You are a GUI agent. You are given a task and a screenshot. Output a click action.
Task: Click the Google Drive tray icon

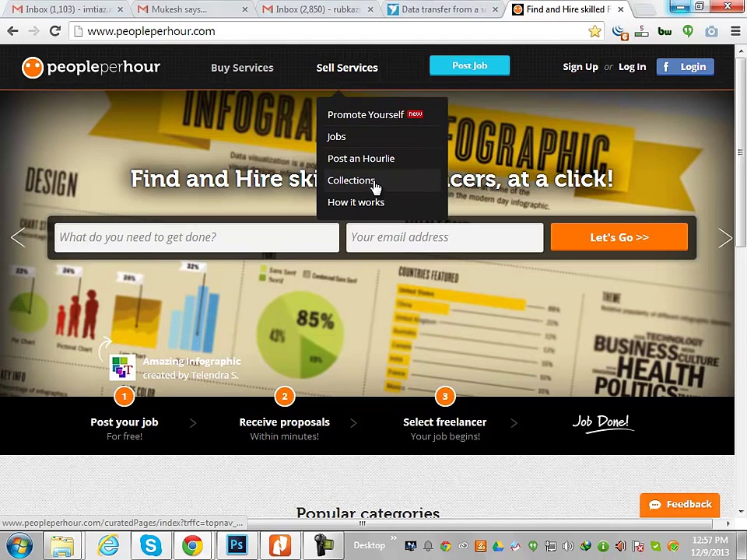(x=498, y=546)
